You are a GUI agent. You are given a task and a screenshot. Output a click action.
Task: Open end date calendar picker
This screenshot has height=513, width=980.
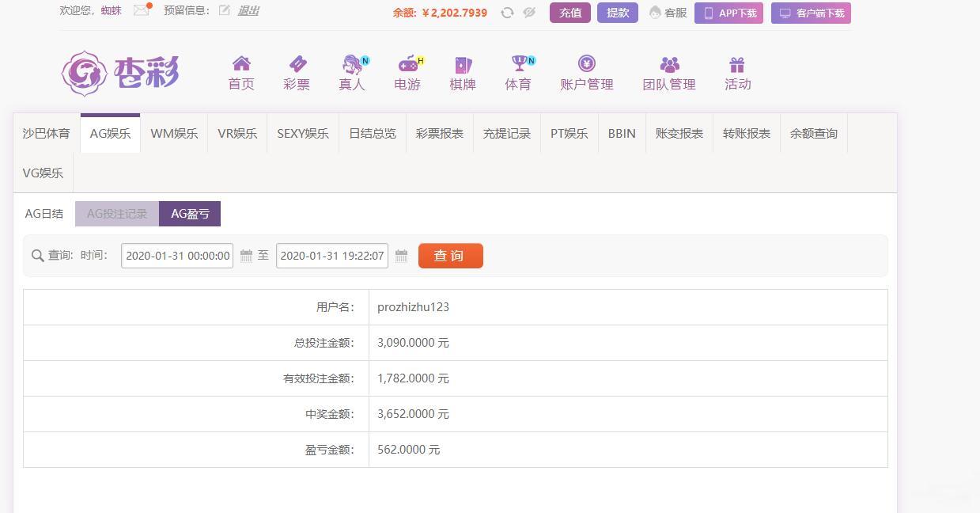click(x=401, y=256)
